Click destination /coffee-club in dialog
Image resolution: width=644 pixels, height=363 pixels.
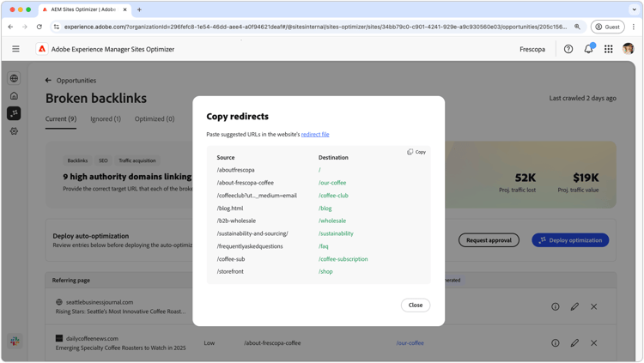(x=333, y=196)
